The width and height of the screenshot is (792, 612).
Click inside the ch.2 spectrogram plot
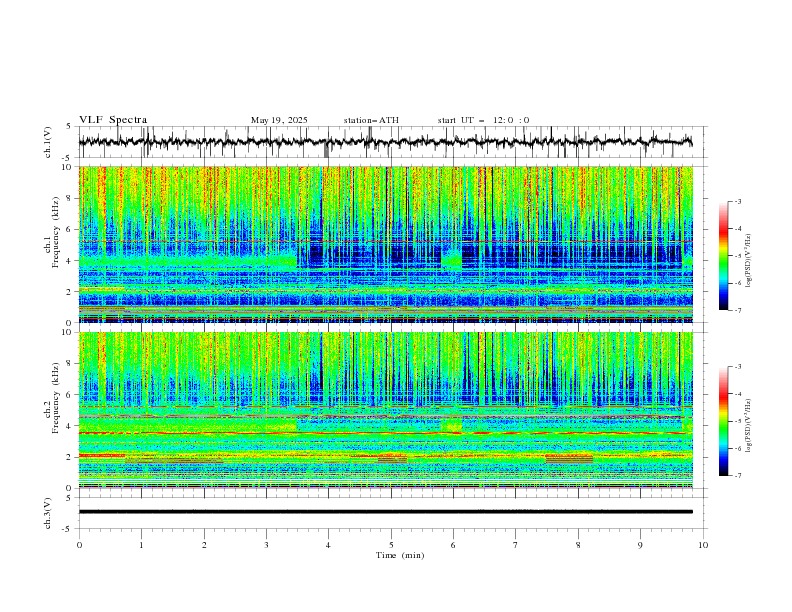(386, 410)
